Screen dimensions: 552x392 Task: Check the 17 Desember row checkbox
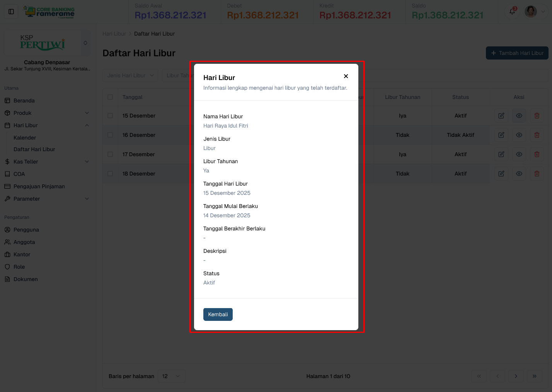[x=110, y=154]
